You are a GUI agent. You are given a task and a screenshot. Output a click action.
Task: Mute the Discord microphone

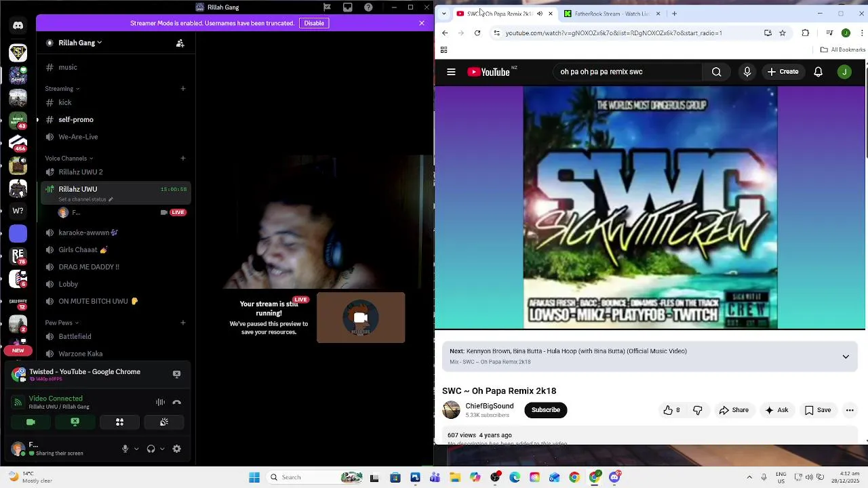125,449
